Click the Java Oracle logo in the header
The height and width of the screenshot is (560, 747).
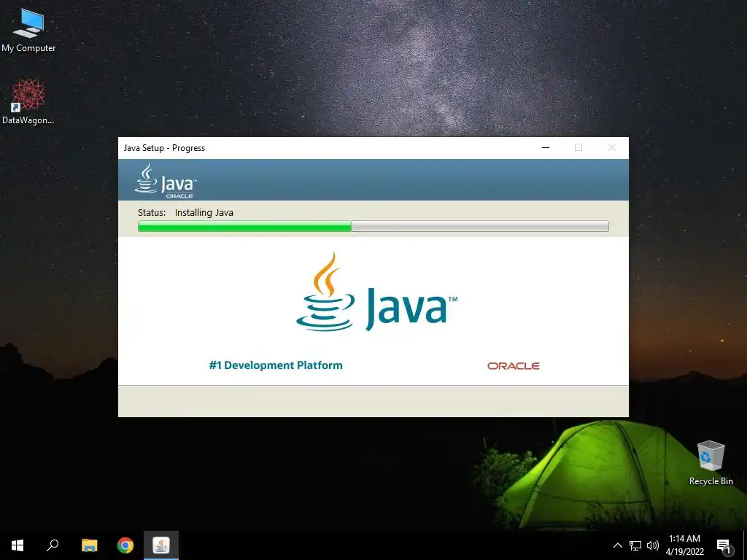tap(166, 181)
